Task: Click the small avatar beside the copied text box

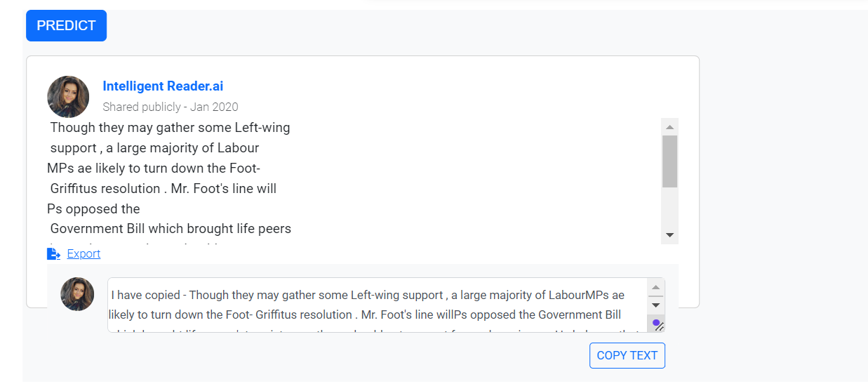Action: click(77, 294)
